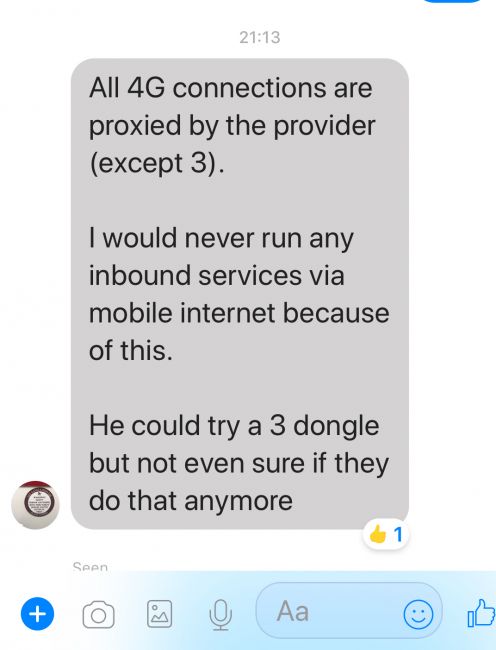
Task: Open the blue plus more-actions menu
Action: [x=37, y=614]
